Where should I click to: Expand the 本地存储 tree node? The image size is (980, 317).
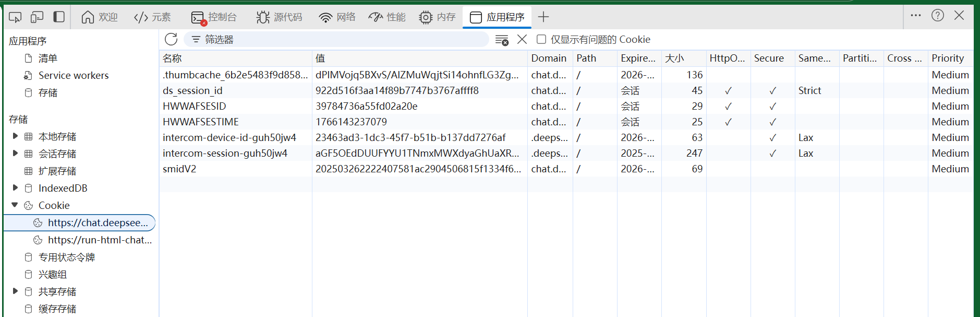coord(15,136)
